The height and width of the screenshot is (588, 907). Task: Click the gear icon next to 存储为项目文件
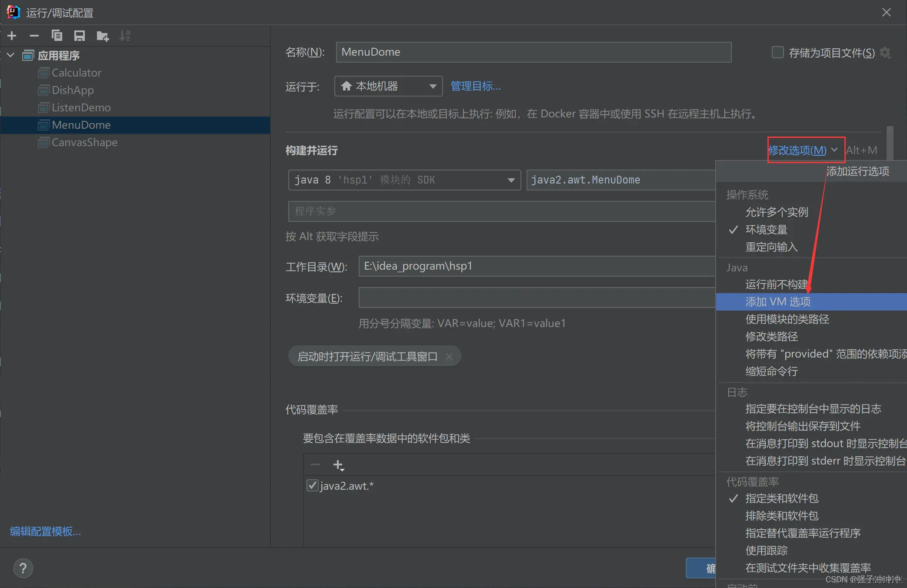pos(885,53)
